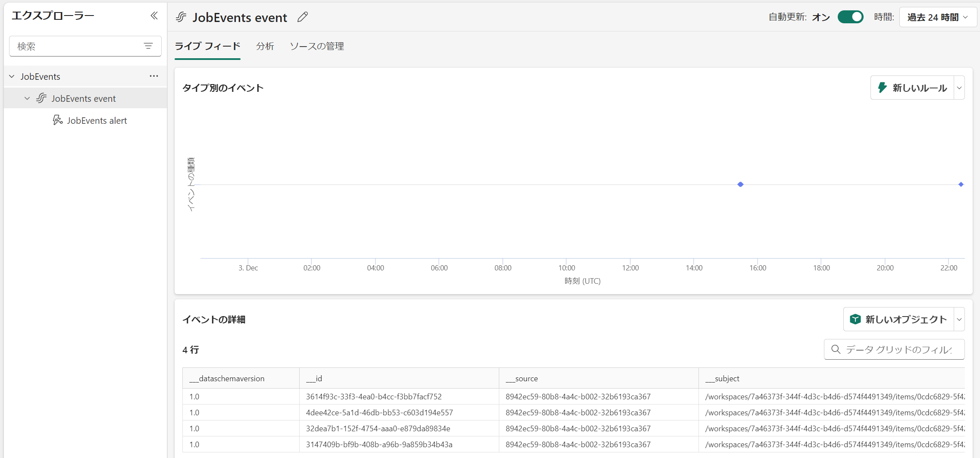Rename JobEvents event using the pencil icon

click(303, 17)
